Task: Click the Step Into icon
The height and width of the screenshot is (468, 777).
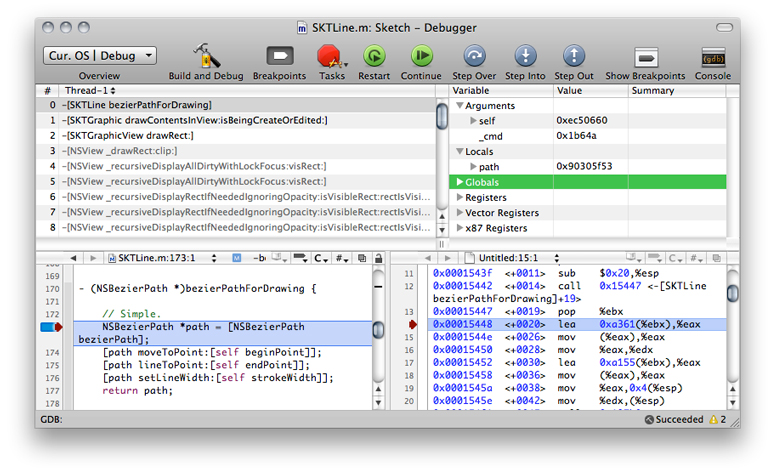Action: coord(524,56)
